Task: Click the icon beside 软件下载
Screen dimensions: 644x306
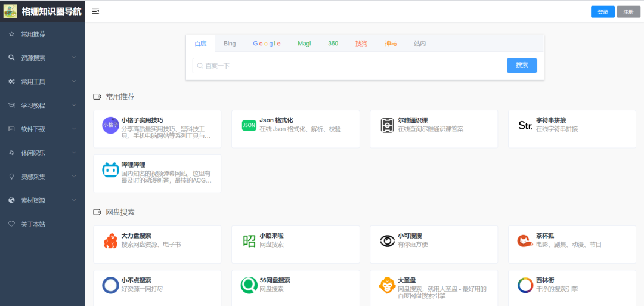Action: 11,129
